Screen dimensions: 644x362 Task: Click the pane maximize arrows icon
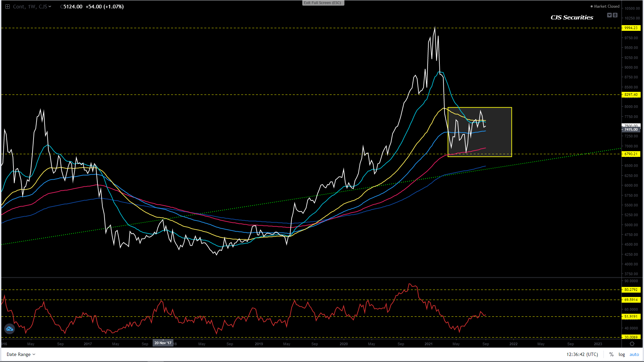pyautogui.click(x=615, y=15)
